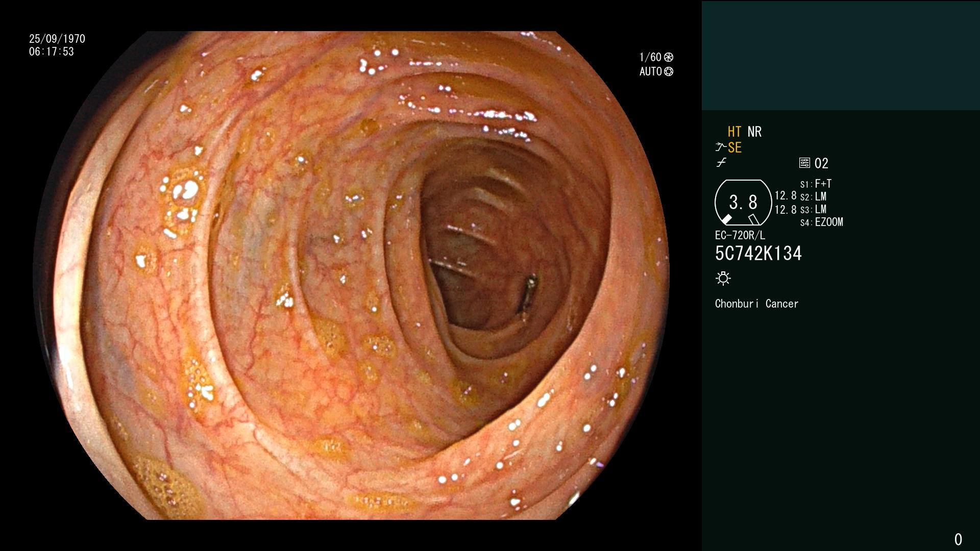Click the shutter speed 1/60 icon

point(669,57)
